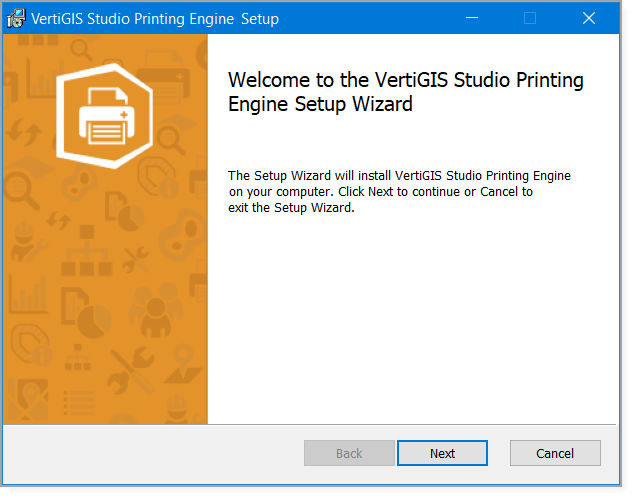Click the greyed-out Back button
634x499 pixels.
(349, 453)
